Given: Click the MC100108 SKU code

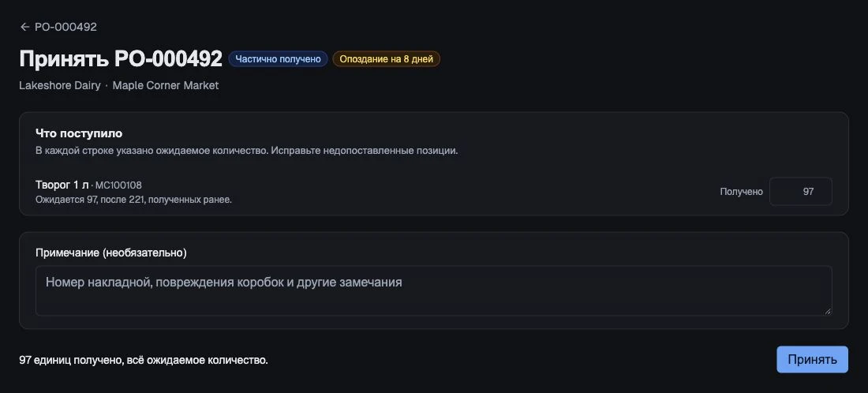Looking at the screenshot, I should pyautogui.click(x=118, y=185).
